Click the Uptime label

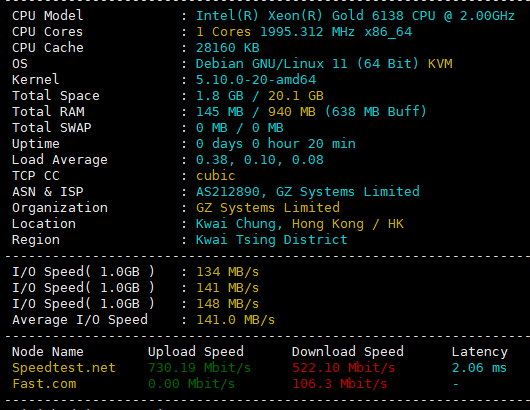(36, 144)
